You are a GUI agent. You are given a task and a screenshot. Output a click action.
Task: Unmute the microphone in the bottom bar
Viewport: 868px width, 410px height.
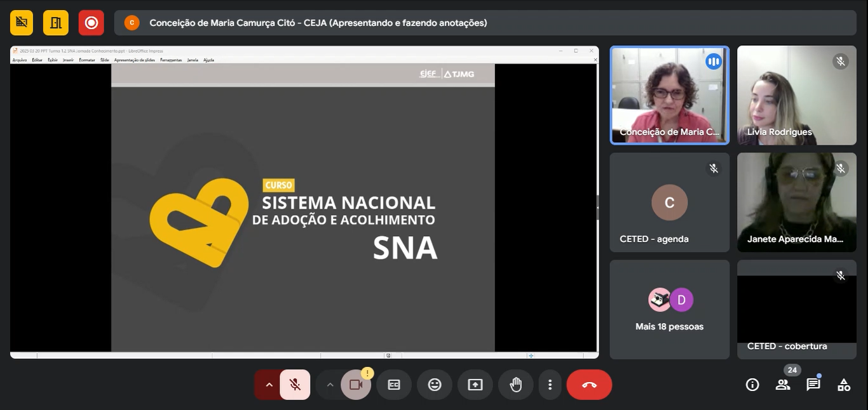coord(295,385)
